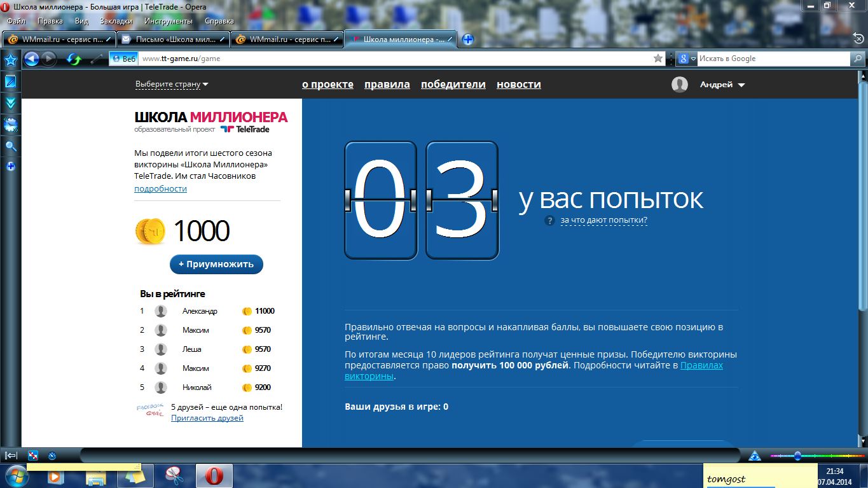Open Windows Explorer folder on taskbar
The width and height of the screenshot is (868, 488).
(96, 476)
